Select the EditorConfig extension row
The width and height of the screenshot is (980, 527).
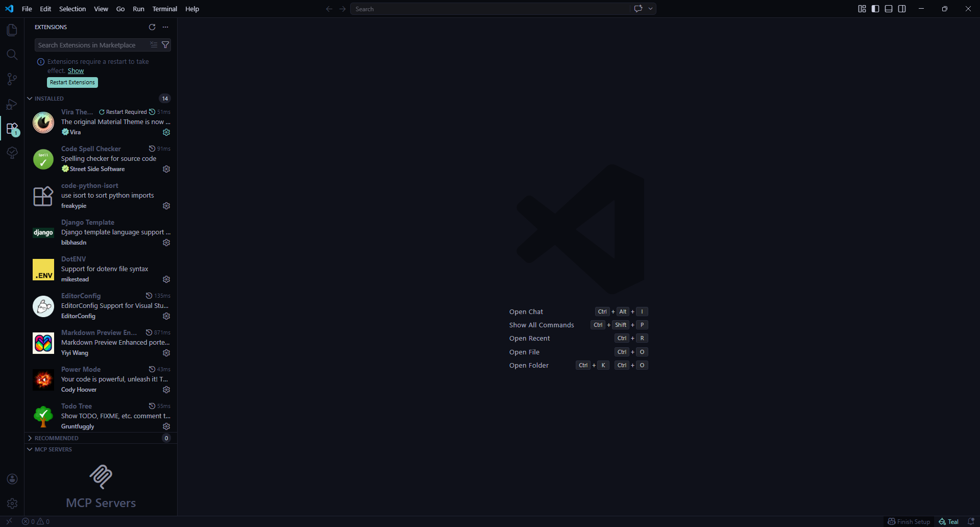point(101,306)
